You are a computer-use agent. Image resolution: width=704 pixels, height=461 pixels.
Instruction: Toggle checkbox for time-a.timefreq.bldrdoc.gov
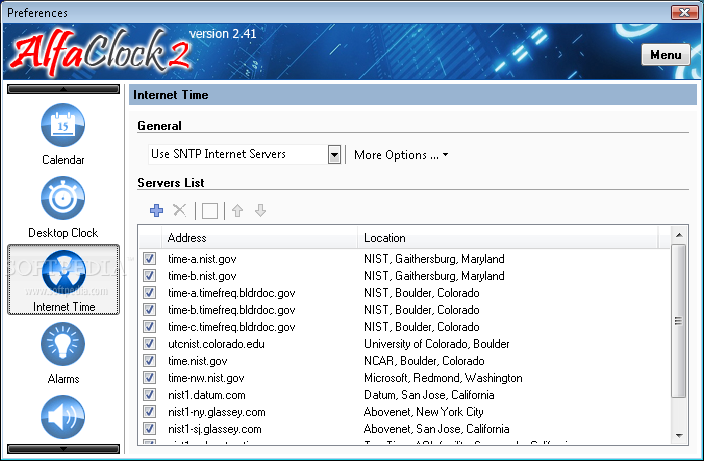[x=150, y=293]
